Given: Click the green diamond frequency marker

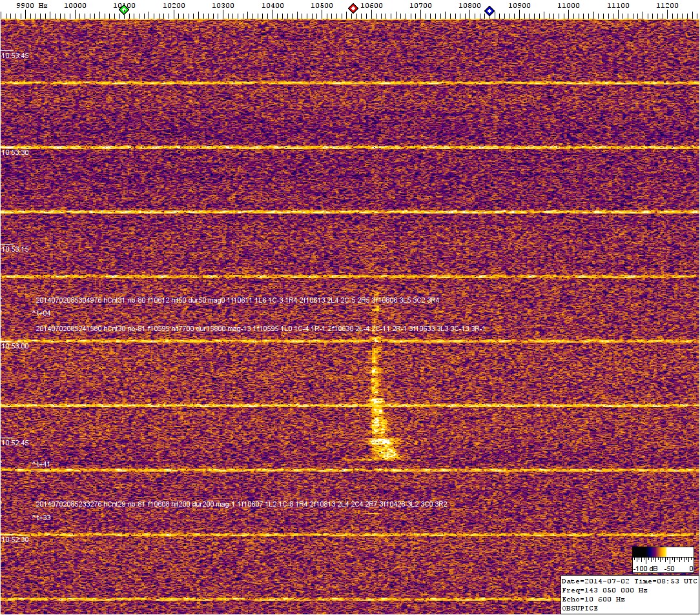Looking at the screenshot, I should click(x=125, y=10).
